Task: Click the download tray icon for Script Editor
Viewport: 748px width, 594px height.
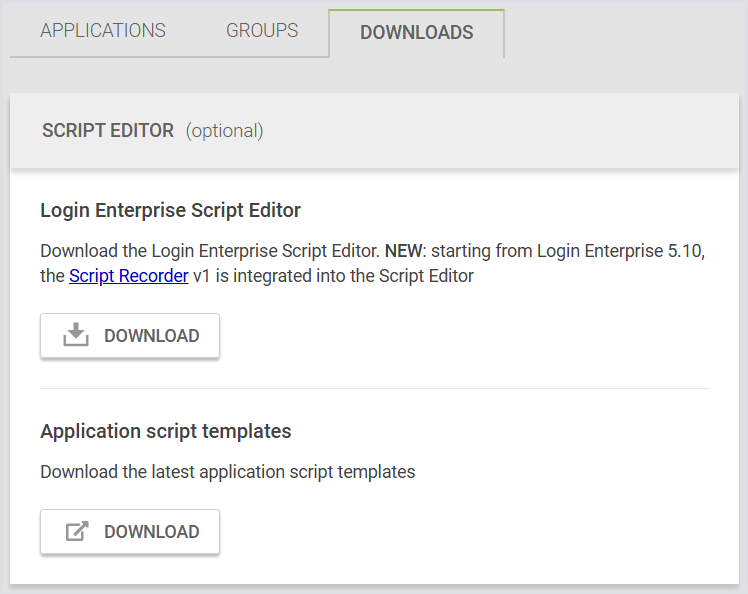Action: point(76,336)
